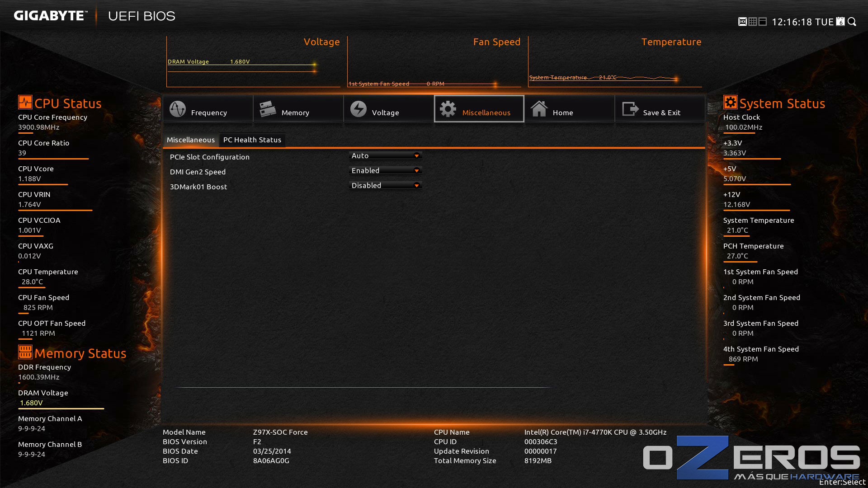Screen dimensions: 868x488
Task: Click CPU OPT Fan Speed 1121 RPM
Action: 38,333
